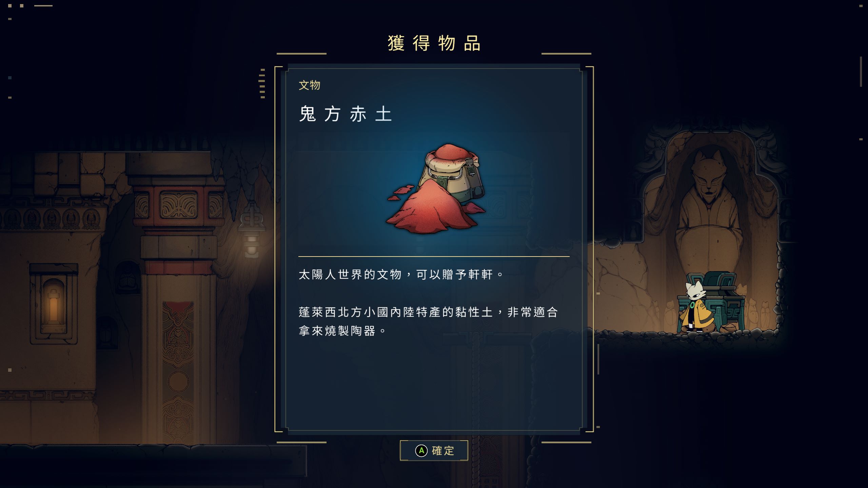
Task: Click the lore text about 蓬萊西北方
Action: pyautogui.click(x=428, y=321)
